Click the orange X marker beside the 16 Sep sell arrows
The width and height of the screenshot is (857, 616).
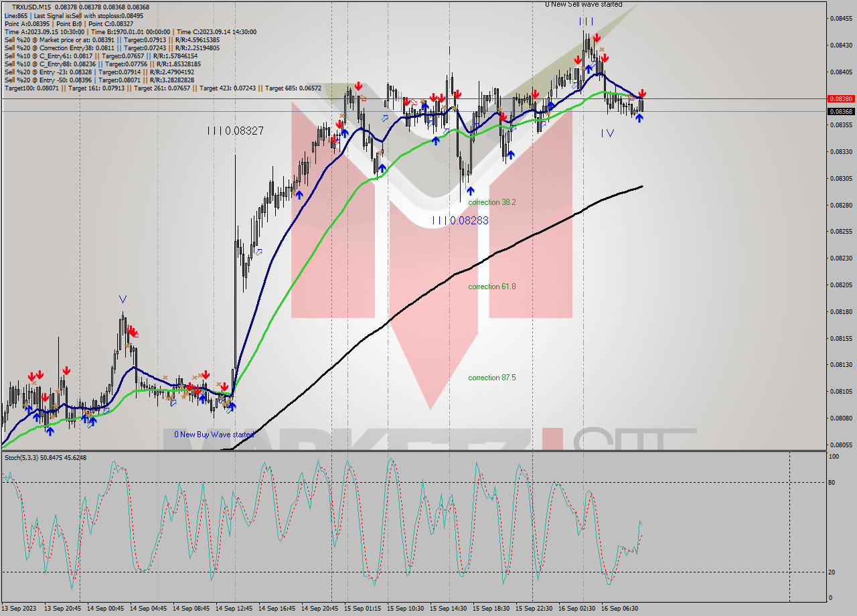tap(601, 50)
